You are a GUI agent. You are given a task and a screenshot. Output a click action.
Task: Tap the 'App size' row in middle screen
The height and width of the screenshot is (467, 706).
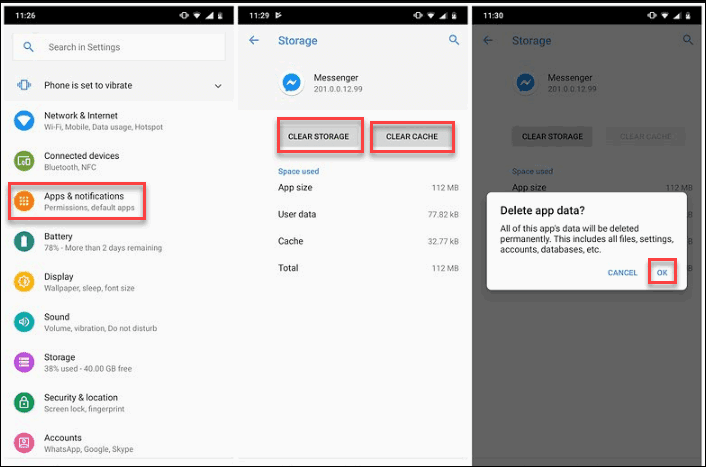coord(368,187)
